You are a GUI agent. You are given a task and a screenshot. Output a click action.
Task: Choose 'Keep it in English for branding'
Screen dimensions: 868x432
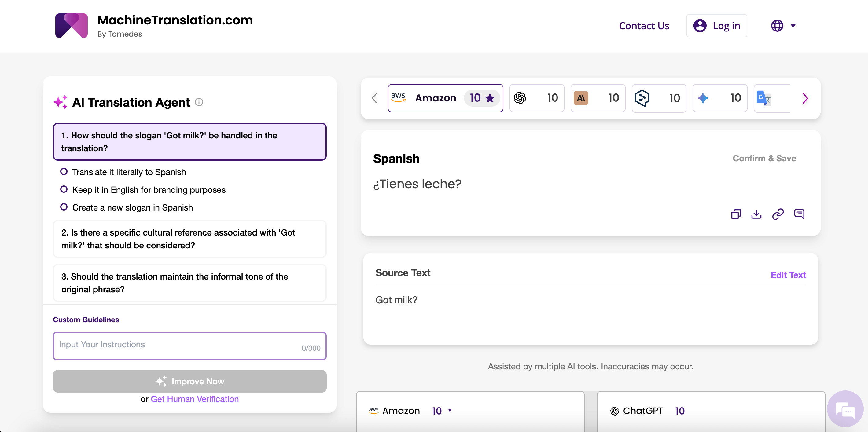(x=64, y=189)
